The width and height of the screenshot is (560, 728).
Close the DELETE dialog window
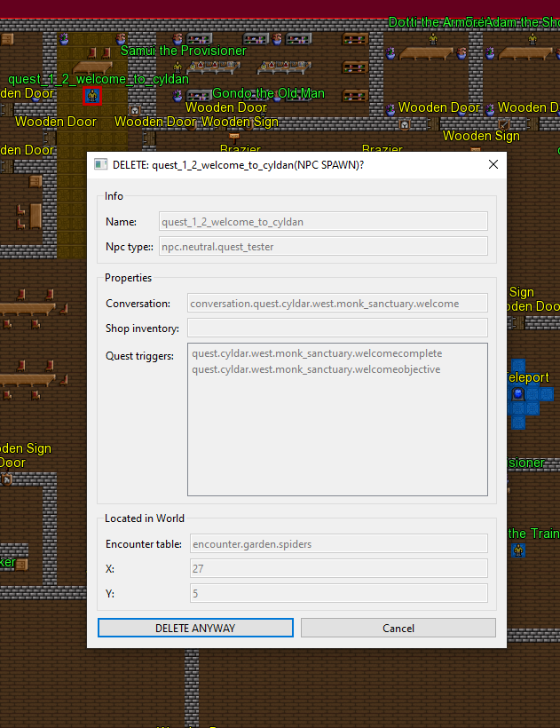(x=493, y=164)
